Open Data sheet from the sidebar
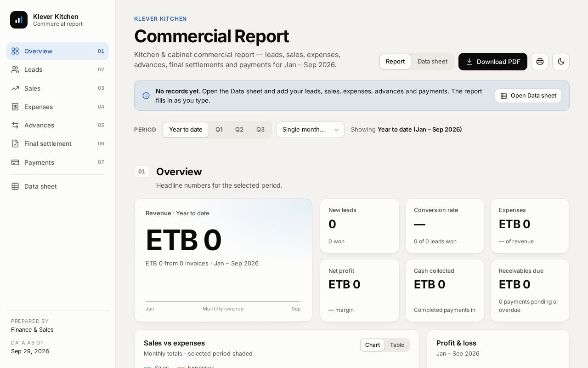Screen dimensions: 588x368 [x=57, y=186]
